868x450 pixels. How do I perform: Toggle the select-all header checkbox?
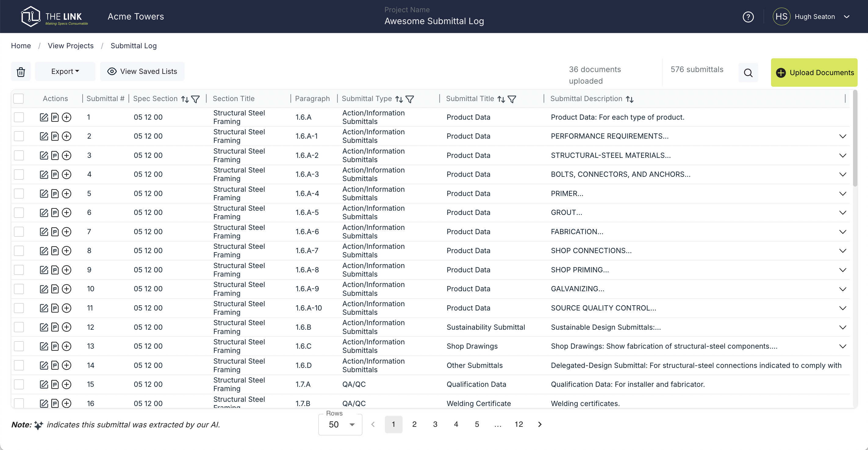19,99
